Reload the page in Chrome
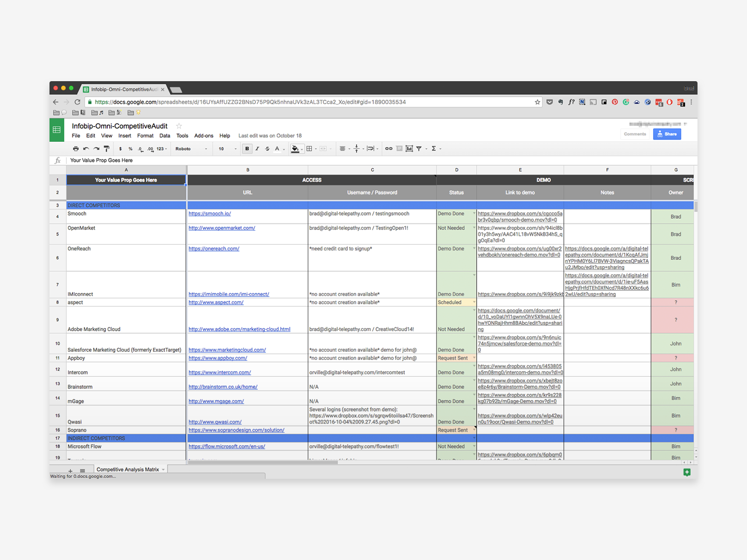The height and width of the screenshot is (560, 747). (x=78, y=102)
